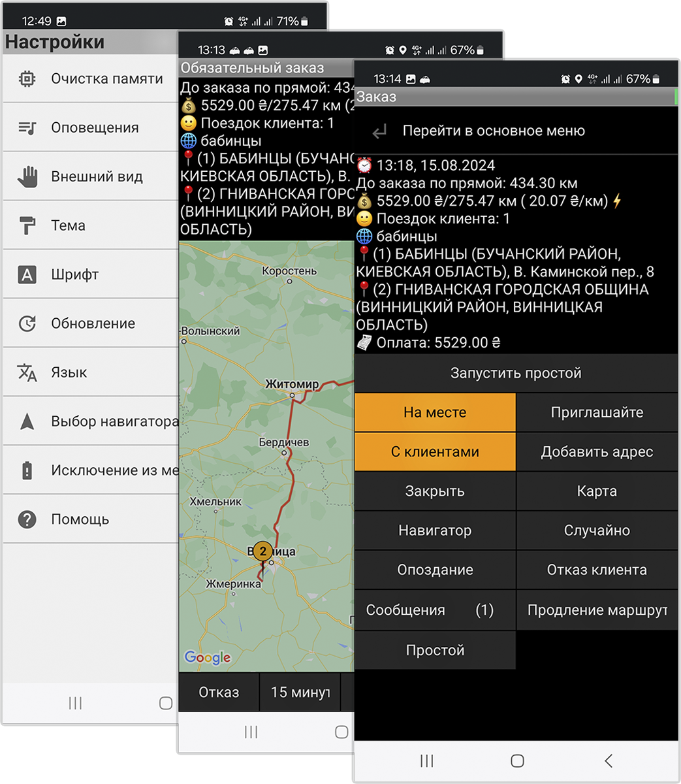The image size is (681, 784).
Task: Toggle the На месте status button
Action: coord(435,413)
